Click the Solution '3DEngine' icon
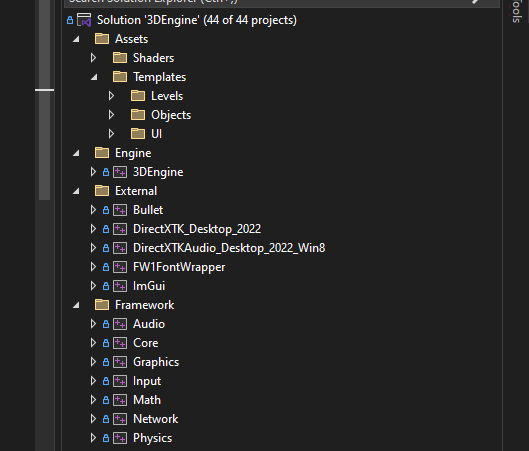The width and height of the screenshot is (529, 451). (x=84, y=20)
